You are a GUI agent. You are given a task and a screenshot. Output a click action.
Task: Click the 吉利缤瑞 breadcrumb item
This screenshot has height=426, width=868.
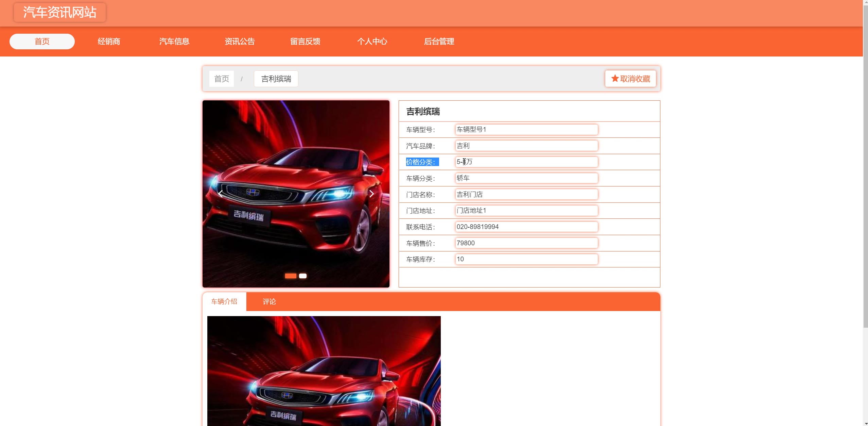tap(276, 79)
